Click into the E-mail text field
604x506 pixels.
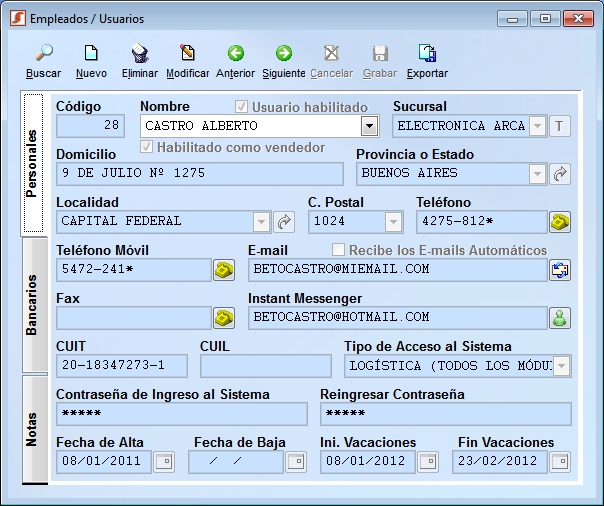coord(397,270)
